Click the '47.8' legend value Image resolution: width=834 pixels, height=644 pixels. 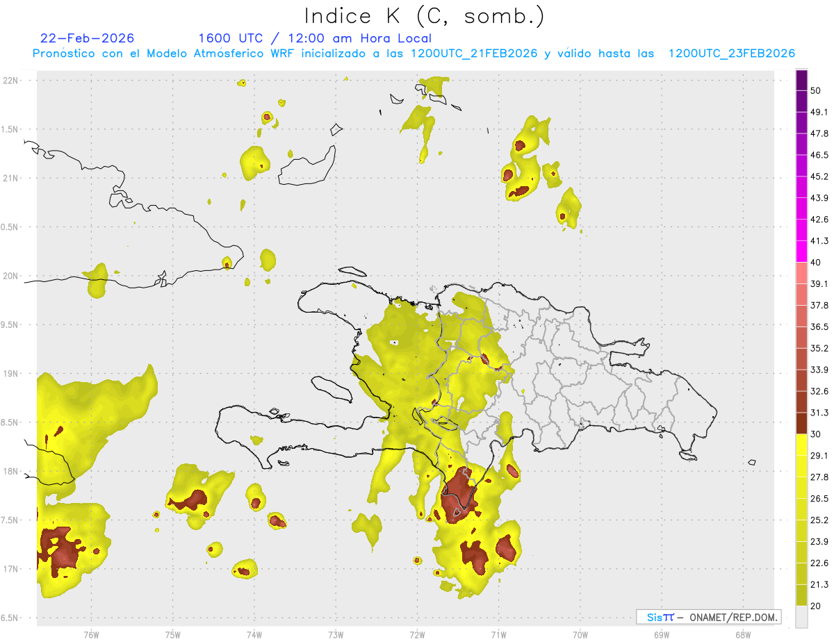coord(819,133)
